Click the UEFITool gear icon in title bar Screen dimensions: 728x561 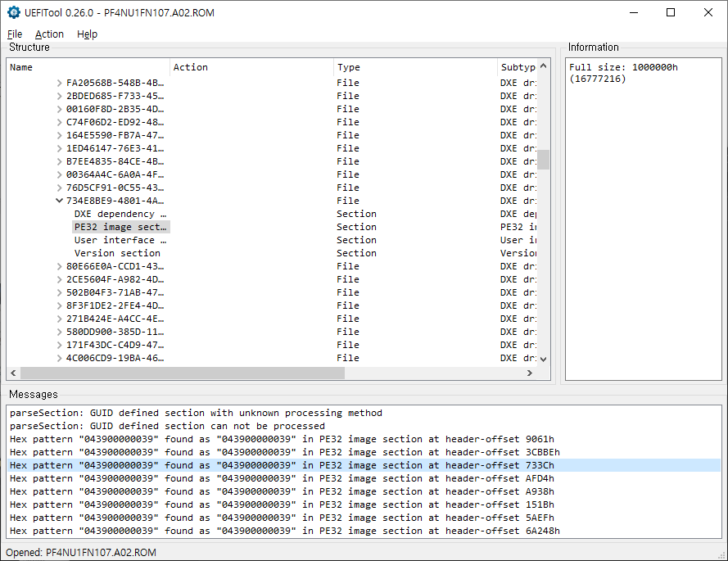(x=13, y=12)
